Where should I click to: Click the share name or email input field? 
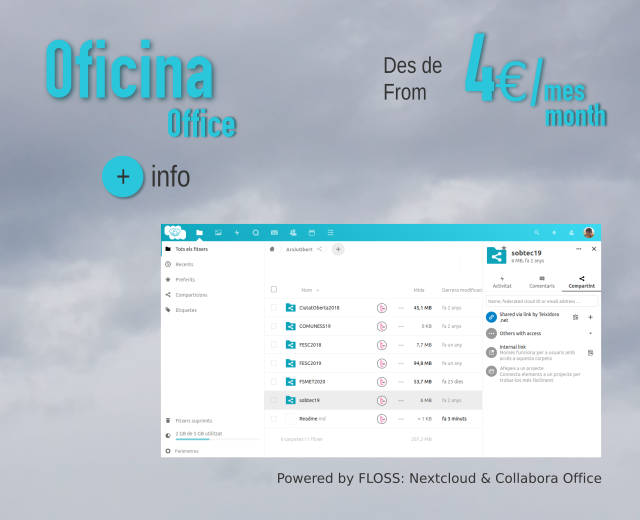[x=542, y=301]
